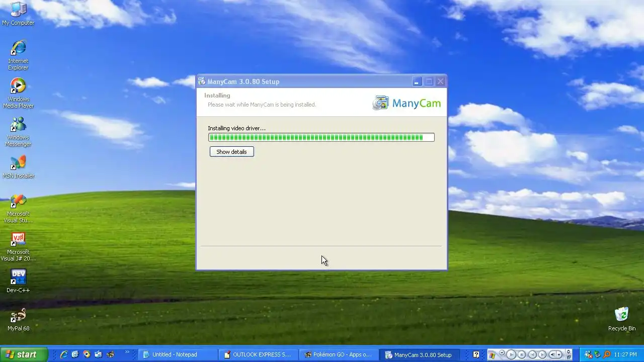Click the Windows Media Player toolbar logo
The image size is (644, 362).
[492, 355]
